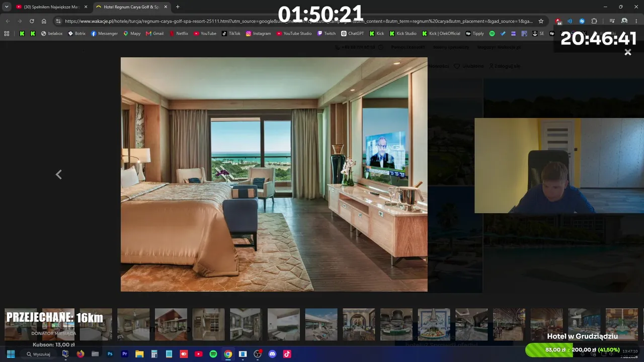This screenshot has height=362, width=644.
Task: Open the media control button in toolbar
Action: 612,21
